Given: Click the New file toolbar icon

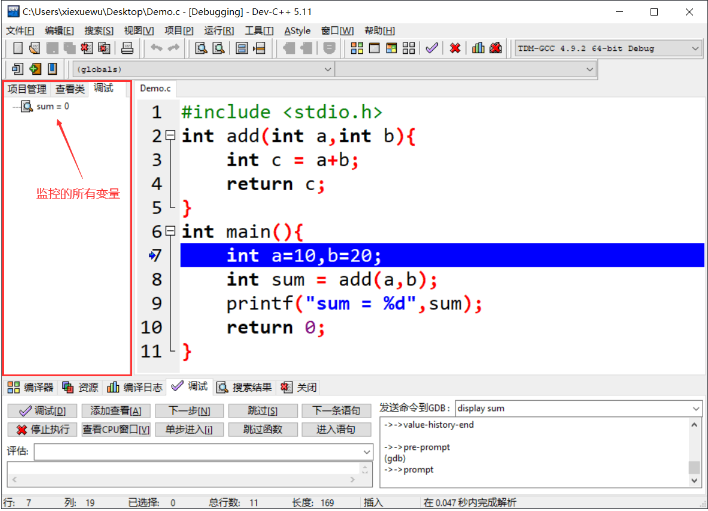Looking at the screenshot, I should [x=15, y=48].
